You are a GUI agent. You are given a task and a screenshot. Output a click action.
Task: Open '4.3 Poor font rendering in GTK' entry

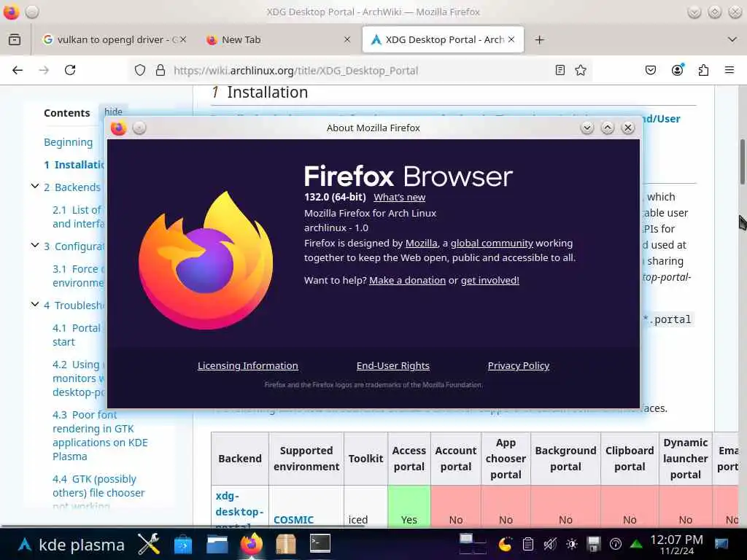(x=100, y=436)
